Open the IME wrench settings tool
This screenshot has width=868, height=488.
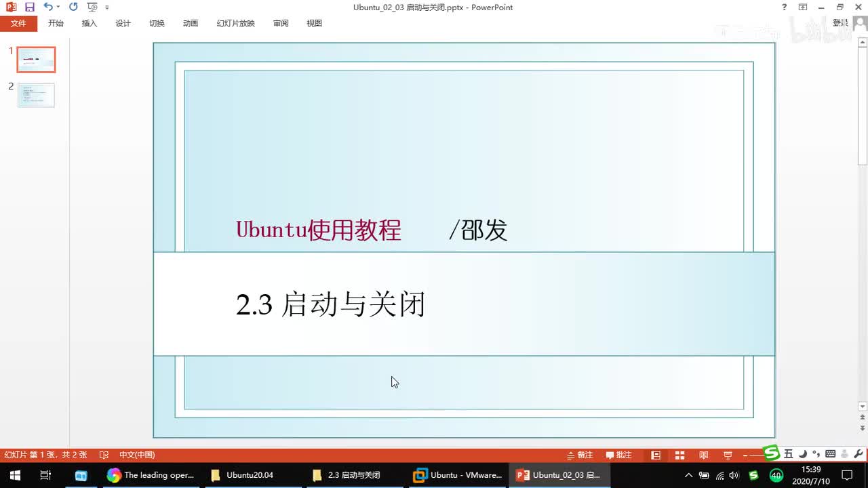pyautogui.click(x=859, y=454)
